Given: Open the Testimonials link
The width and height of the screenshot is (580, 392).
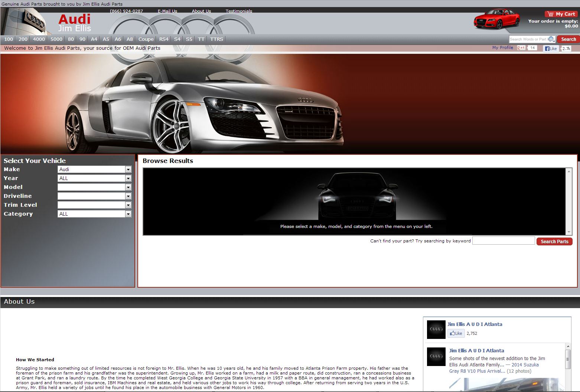Looking at the screenshot, I should 239,11.
